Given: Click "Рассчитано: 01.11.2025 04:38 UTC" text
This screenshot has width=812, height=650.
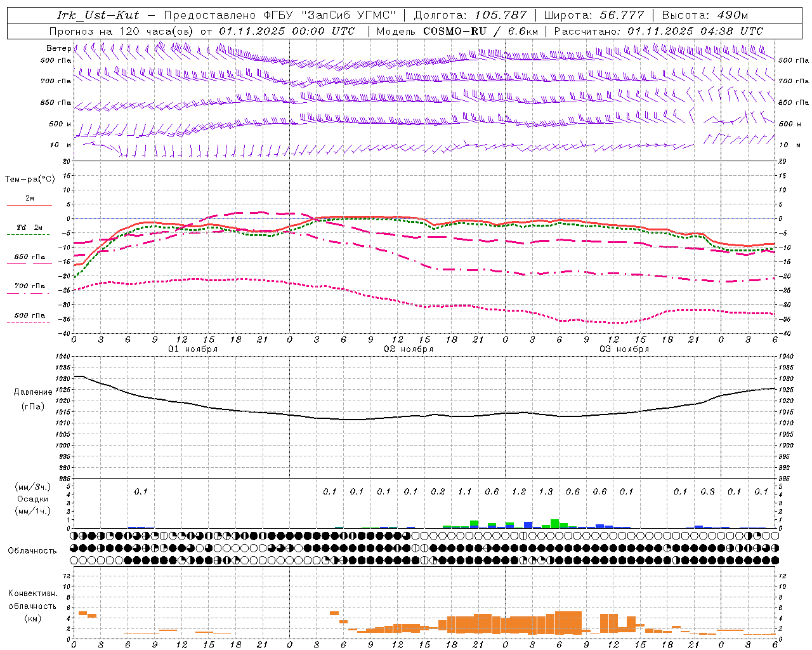Looking at the screenshot, I should click(x=658, y=31).
